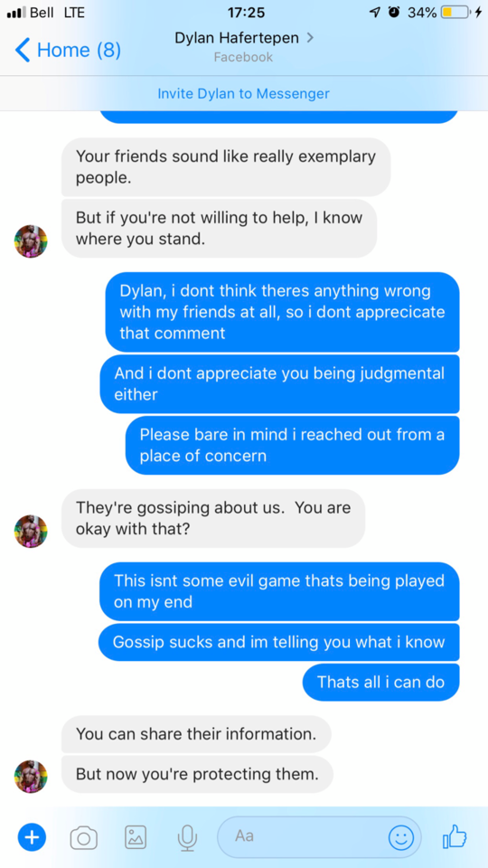The image size is (488, 868).
Task: Tap the back arrow to Home
Action: 22,50
